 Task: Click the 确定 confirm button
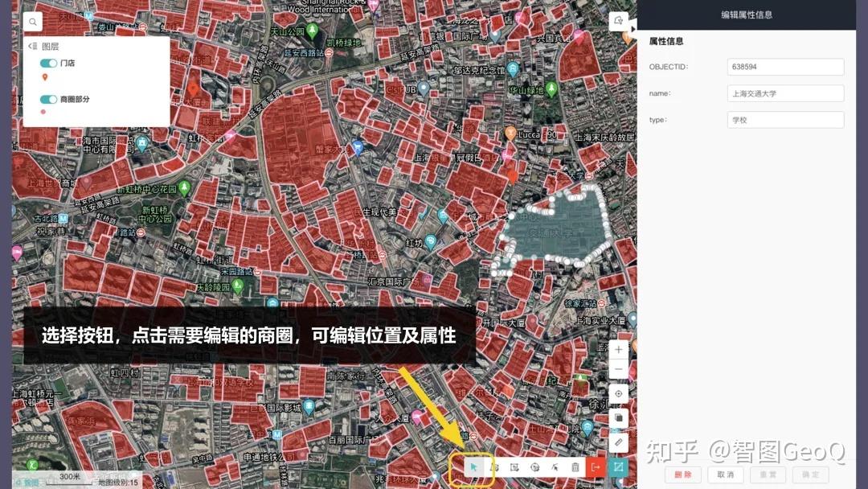coord(809,475)
